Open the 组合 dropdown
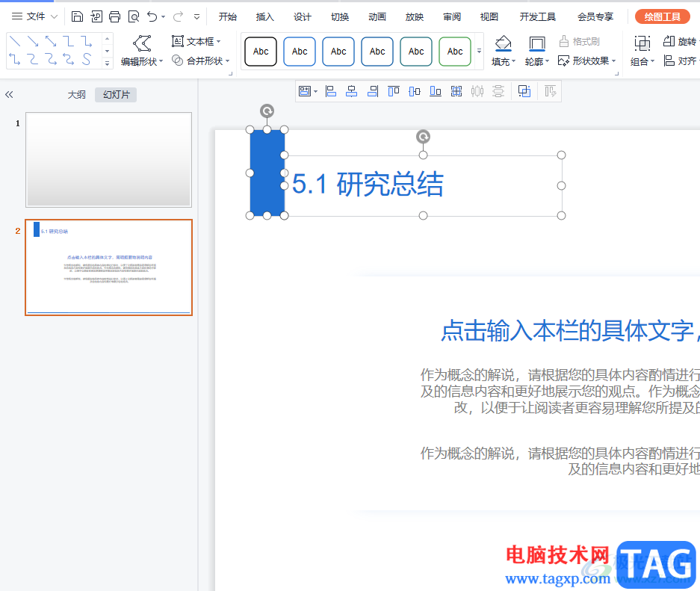The image size is (700, 591). point(642,61)
